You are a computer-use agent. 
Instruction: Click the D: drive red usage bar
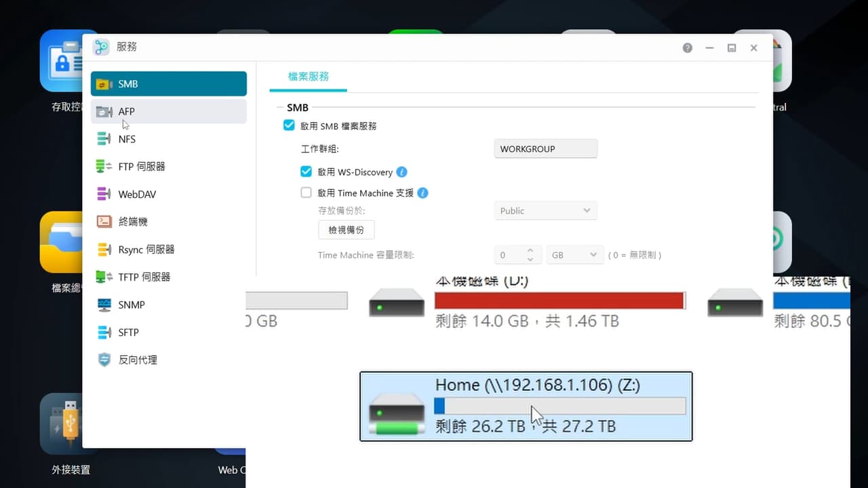click(x=560, y=300)
